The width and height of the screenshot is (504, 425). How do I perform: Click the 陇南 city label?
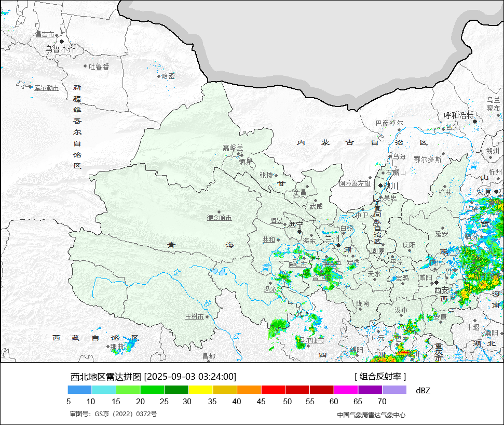(x=363, y=303)
